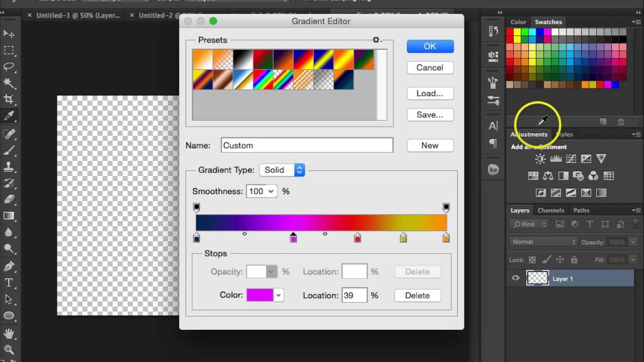Click the magenta stop color swatch
Image resolution: width=644 pixels, height=362 pixels.
[260, 295]
